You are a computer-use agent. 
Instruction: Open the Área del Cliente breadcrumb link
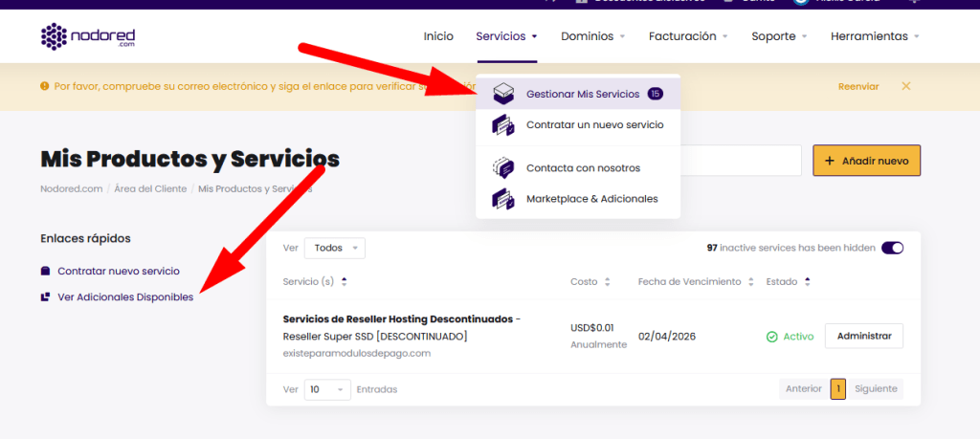(x=150, y=188)
